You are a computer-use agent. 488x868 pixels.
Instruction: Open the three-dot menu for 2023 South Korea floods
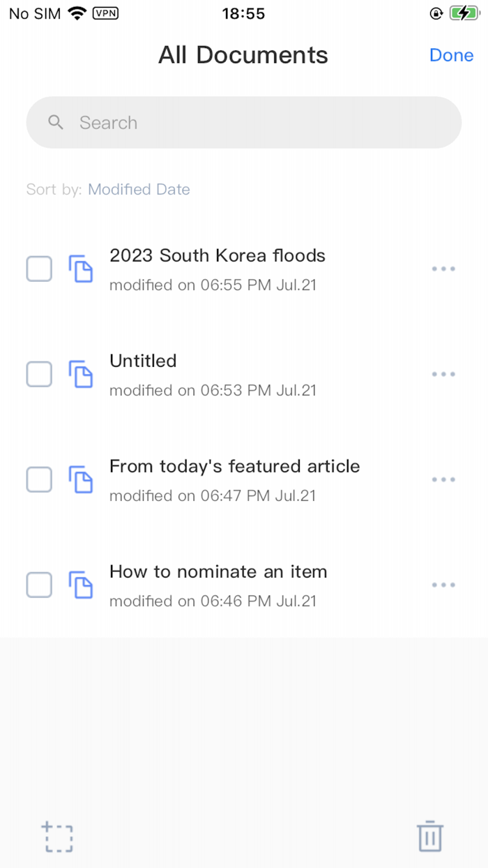pyautogui.click(x=443, y=269)
